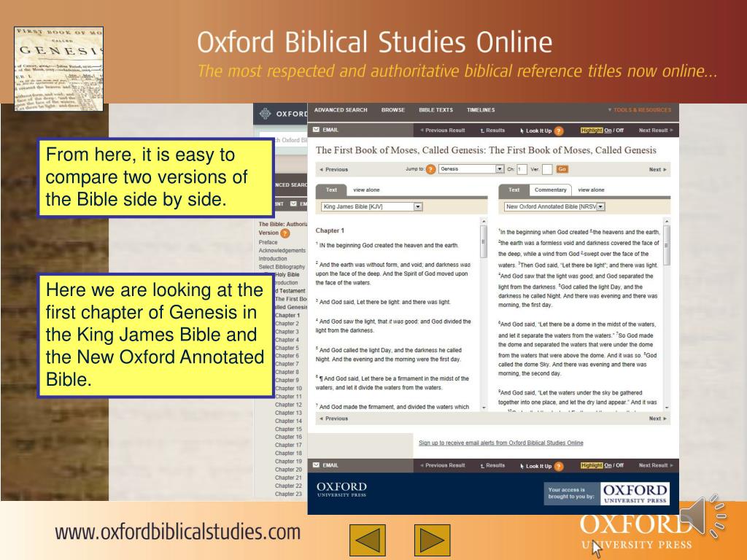Click the Jump to help icon

point(430,169)
